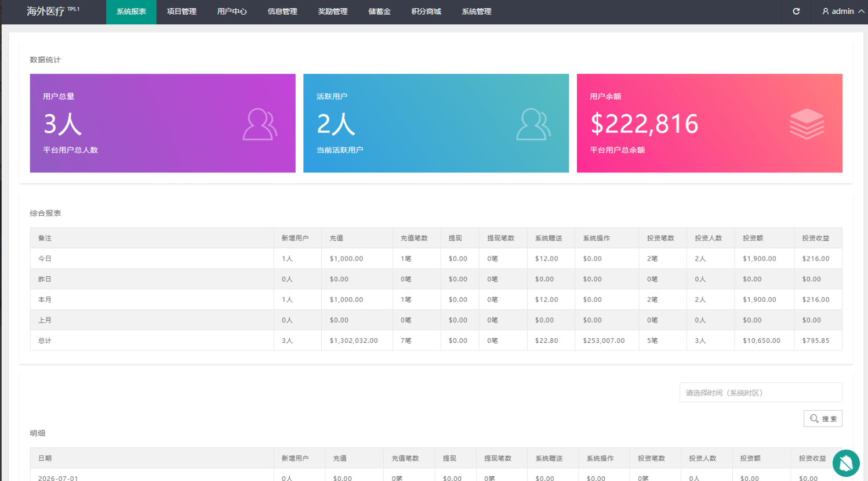
Task: Open the 项目管理 menu
Action: 181,12
